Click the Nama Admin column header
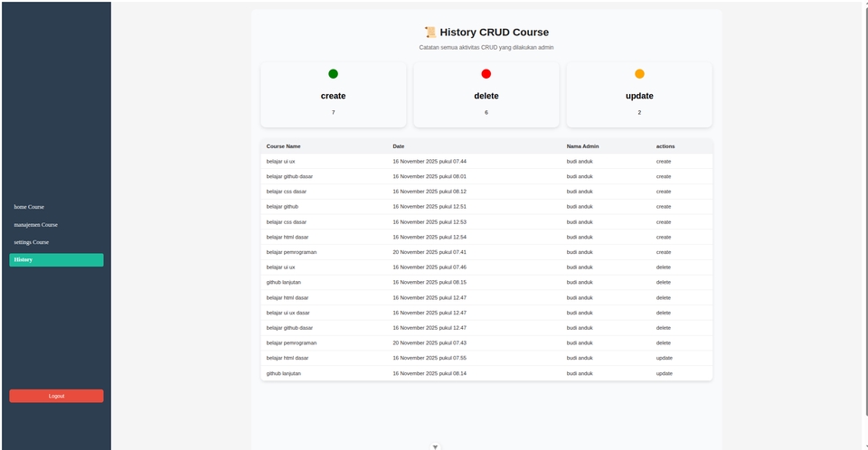868x450 pixels. [x=582, y=146]
